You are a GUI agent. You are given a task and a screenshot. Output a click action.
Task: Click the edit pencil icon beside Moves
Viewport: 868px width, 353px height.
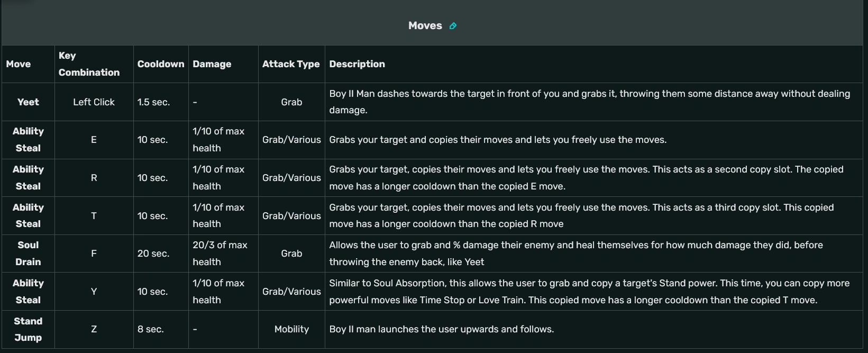click(x=453, y=26)
